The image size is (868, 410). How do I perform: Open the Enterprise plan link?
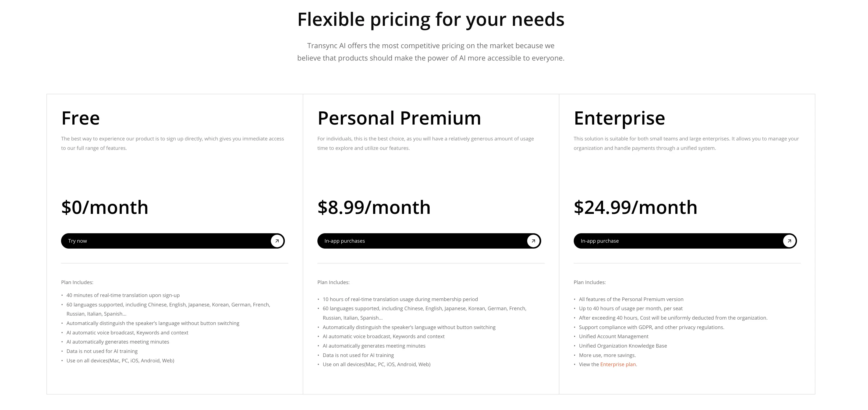(x=618, y=364)
